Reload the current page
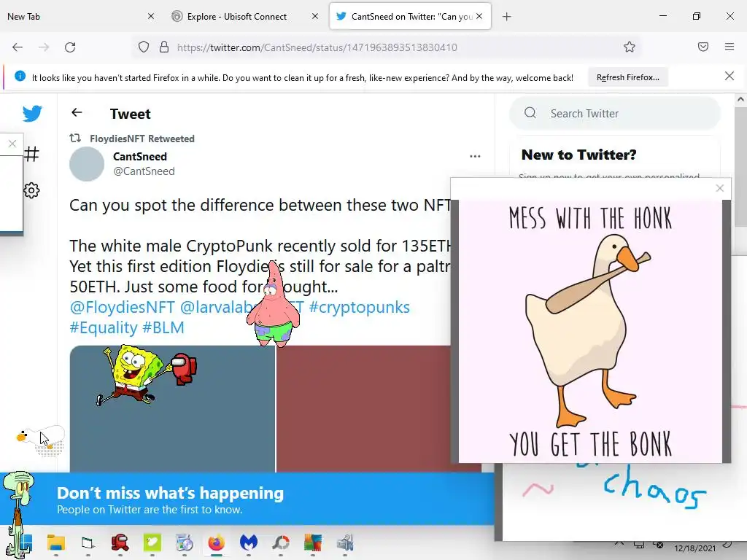 click(70, 47)
